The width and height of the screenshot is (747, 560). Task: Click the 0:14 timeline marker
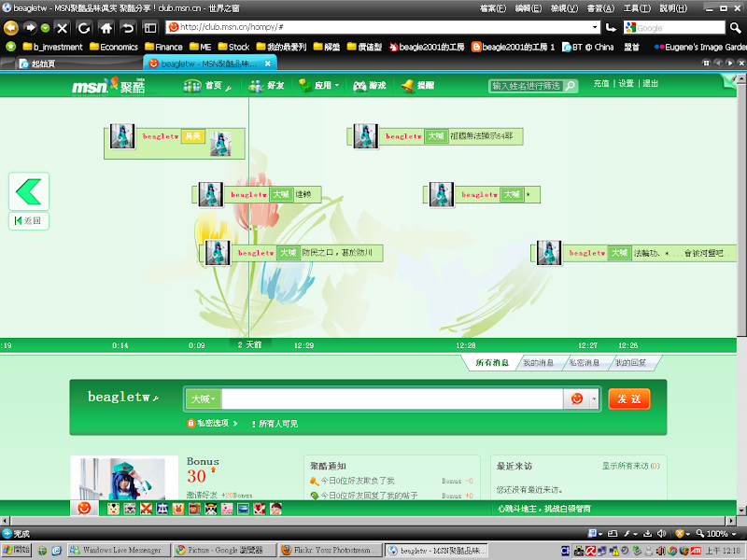pos(120,345)
